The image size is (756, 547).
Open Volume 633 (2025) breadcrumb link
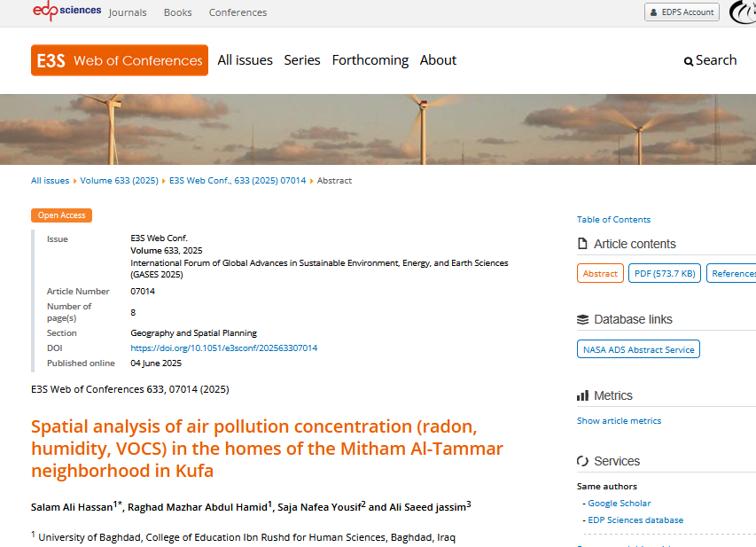pyautogui.click(x=119, y=181)
